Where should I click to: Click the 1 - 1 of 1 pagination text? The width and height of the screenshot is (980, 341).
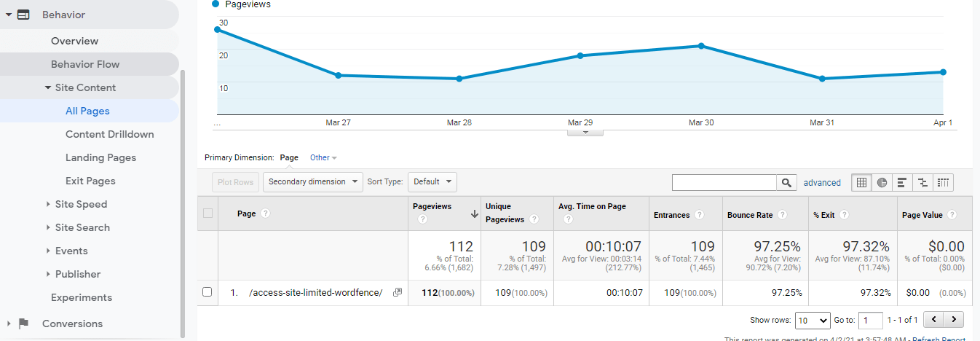(x=902, y=320)
